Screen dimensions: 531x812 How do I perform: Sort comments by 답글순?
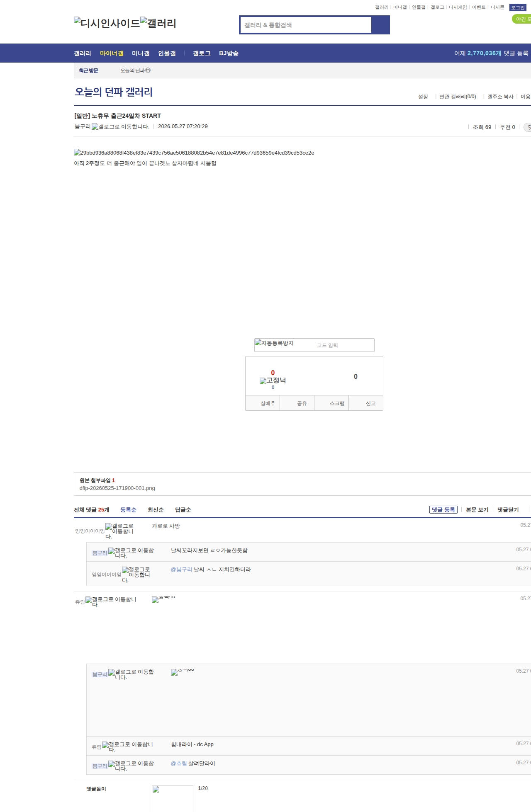click(183, 510)
